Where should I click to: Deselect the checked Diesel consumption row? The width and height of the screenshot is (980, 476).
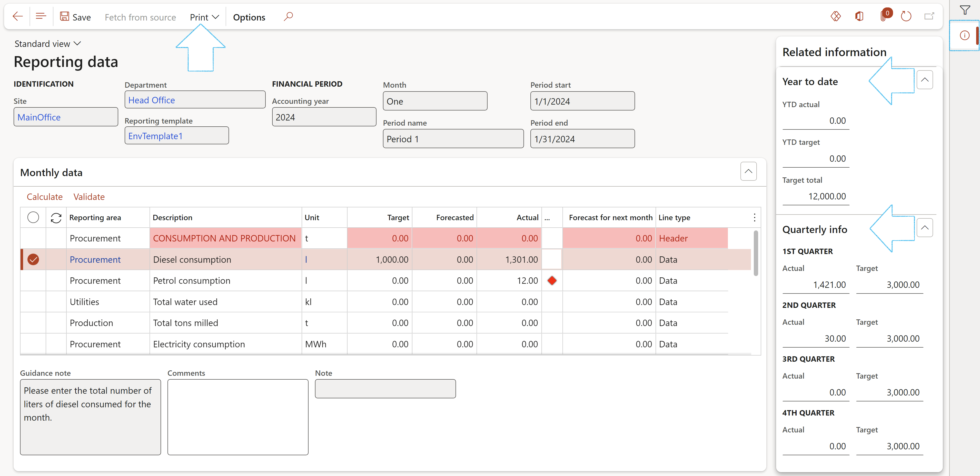pyautogui.click(x=33, y=260)
